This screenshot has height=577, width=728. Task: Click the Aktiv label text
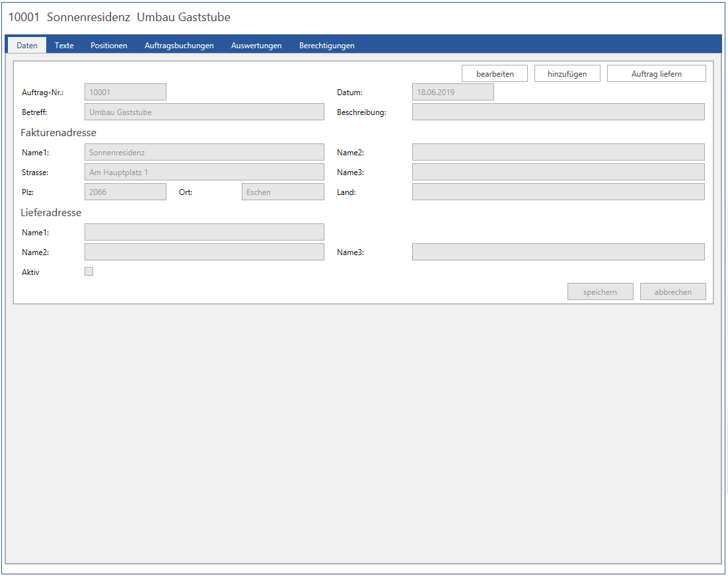click(30, 272)
